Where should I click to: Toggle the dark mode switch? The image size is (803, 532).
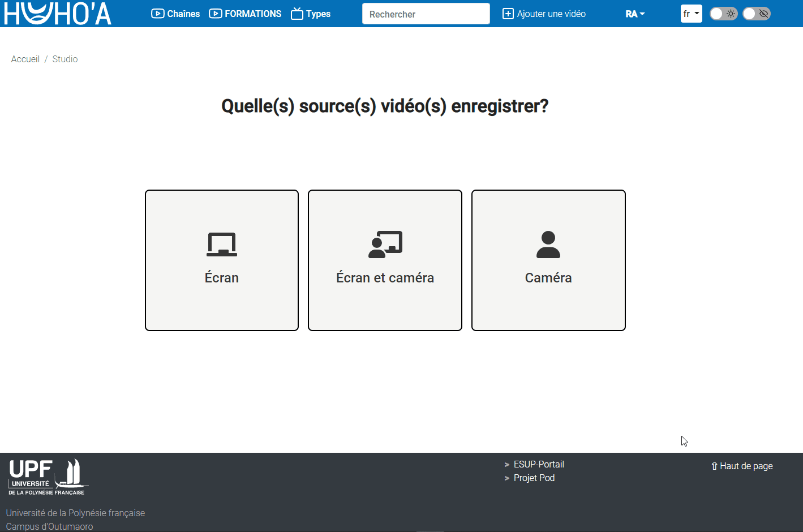[x=723, y=14]
